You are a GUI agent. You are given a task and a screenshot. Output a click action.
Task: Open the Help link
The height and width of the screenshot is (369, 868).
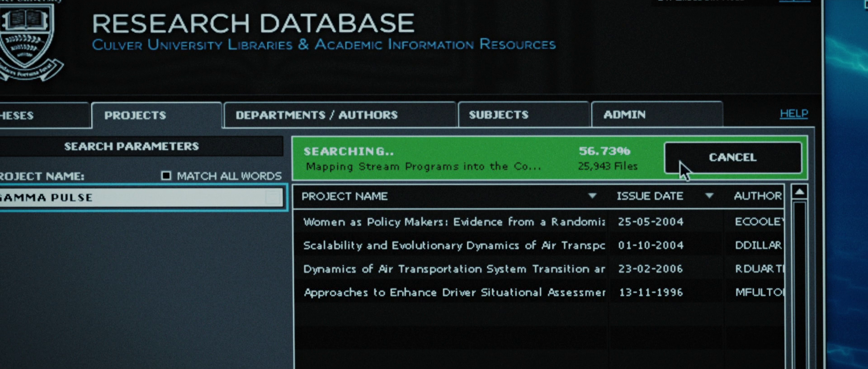[x=793, y=114]
